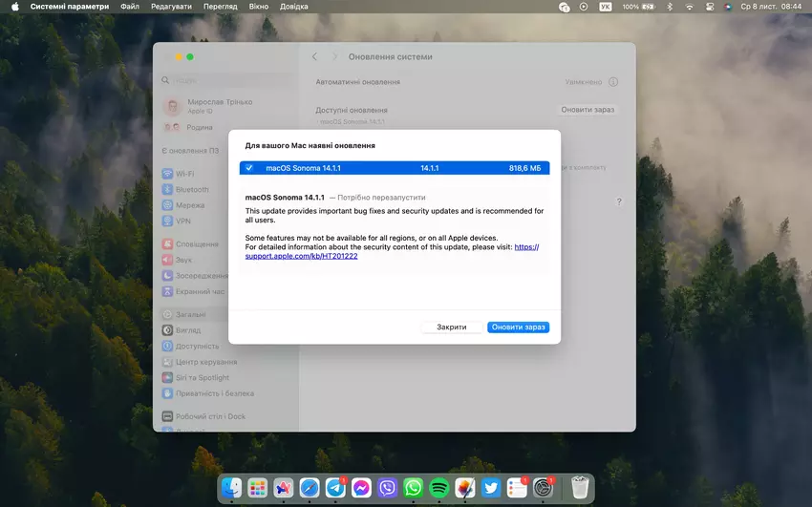Viewport: 812px width, 507px height.
Task: Open Telegram from the Dock
Action: pyautogui.click(x=335, y=488)
